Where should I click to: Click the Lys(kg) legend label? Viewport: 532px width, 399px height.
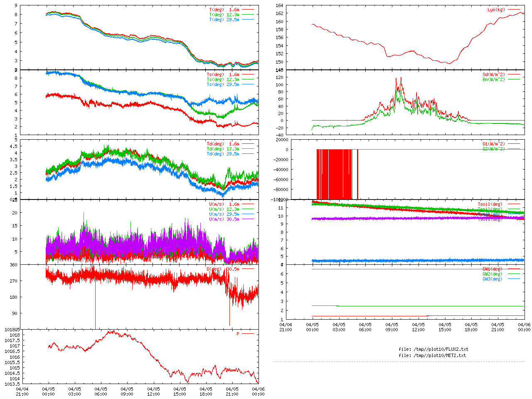point(497,10)
